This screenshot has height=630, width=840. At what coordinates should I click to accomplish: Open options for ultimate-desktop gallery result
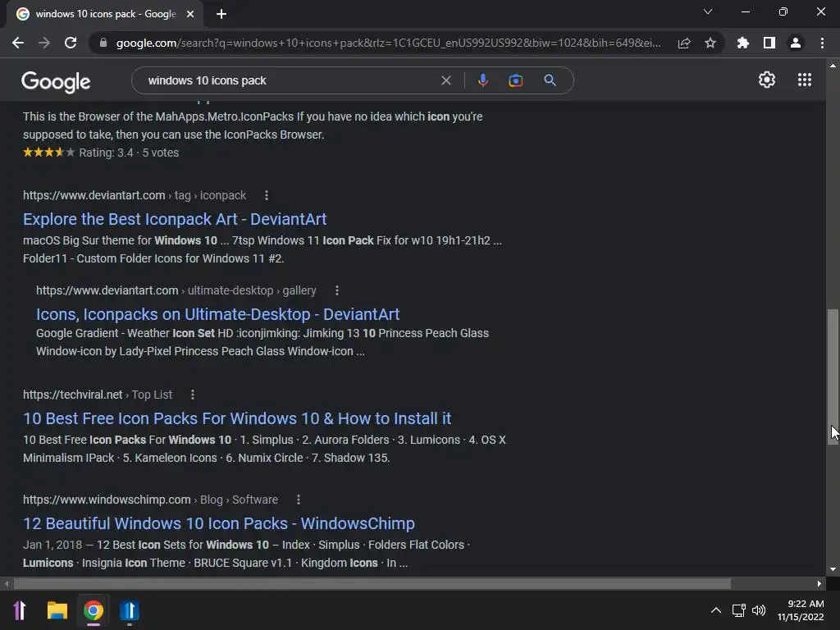click(336, 290)
